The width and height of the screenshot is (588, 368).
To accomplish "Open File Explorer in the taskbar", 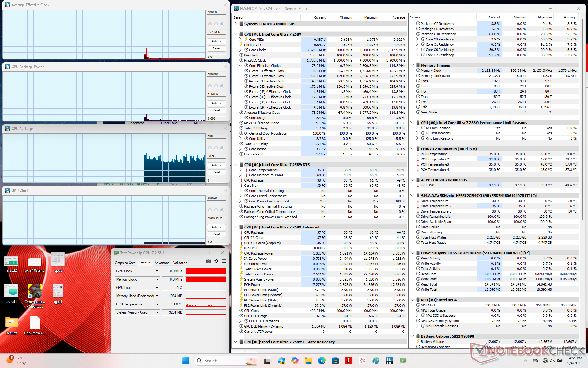I will (x=308, y=361).
